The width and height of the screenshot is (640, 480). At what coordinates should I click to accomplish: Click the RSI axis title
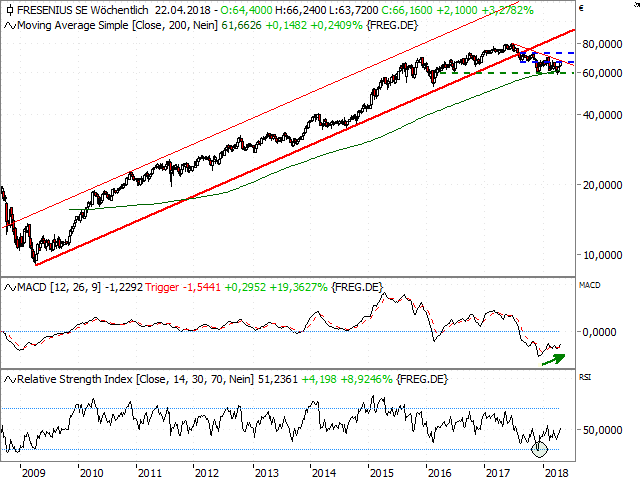585,377
